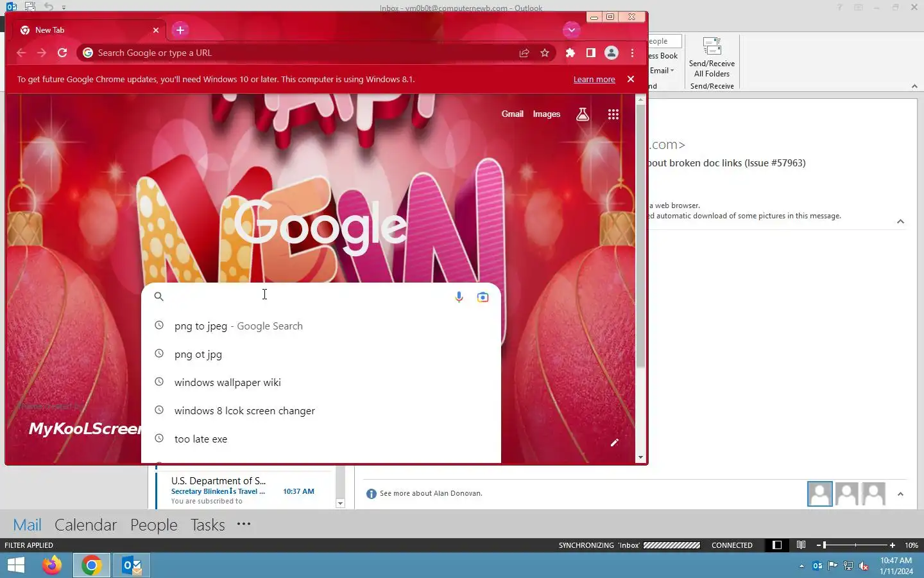924x578 pixels.
Task: Select suggestion 'windows 8 lcok screen changer'
Action: coord(321,410)
